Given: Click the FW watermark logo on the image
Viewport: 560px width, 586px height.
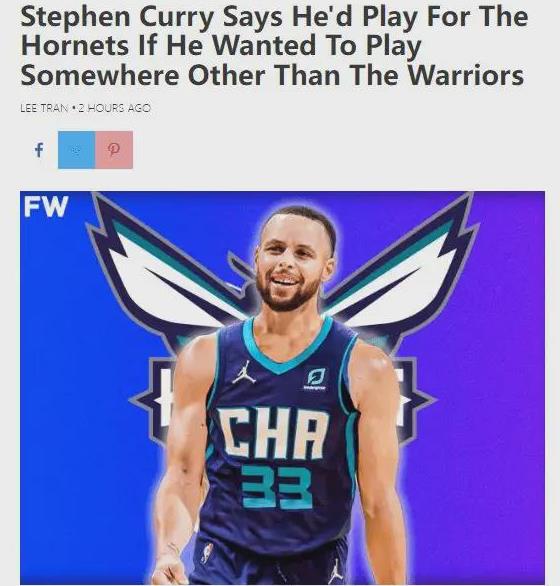Looking at the screenshot, I should tap(46, 206).
